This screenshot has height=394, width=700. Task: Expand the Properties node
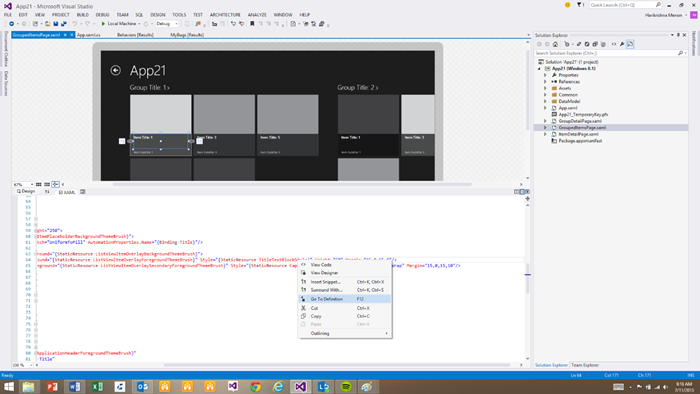coord(545,75)
